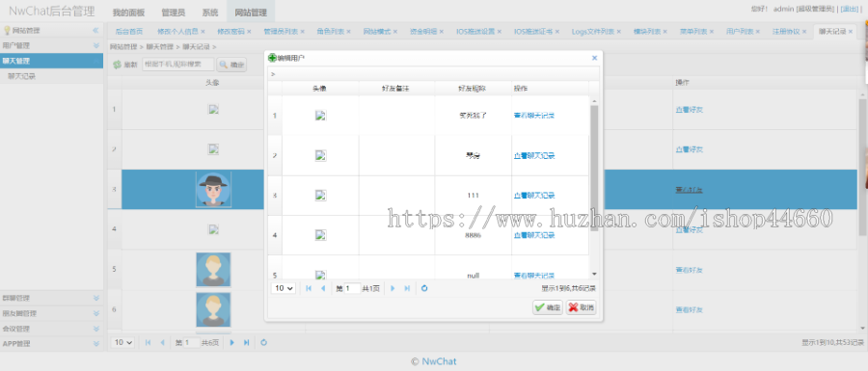Close the 角色列表 tab via its x
This screenshot has width=868, height=371.
pyautogui.click(x=349, y=32)
